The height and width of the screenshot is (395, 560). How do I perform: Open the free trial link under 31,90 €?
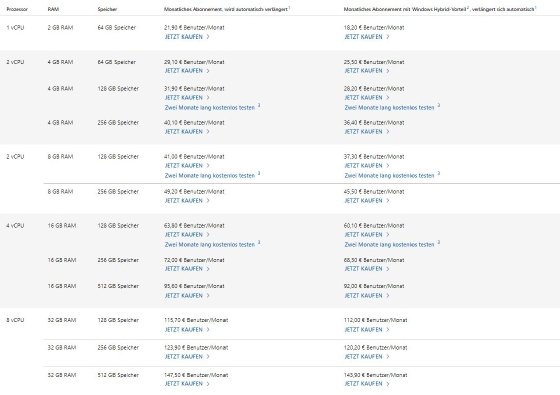[210, 108]
